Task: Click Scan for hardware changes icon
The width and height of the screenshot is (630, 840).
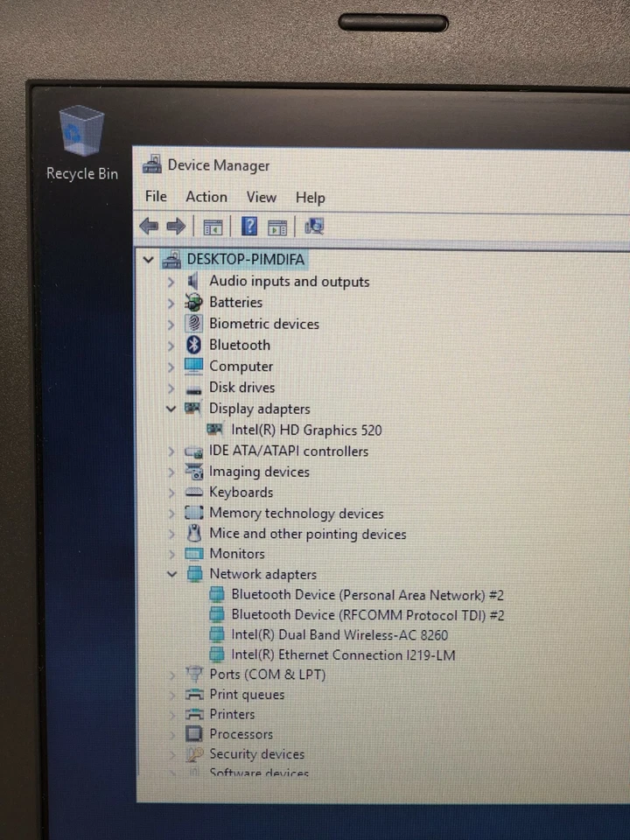Action: point(314,226)
